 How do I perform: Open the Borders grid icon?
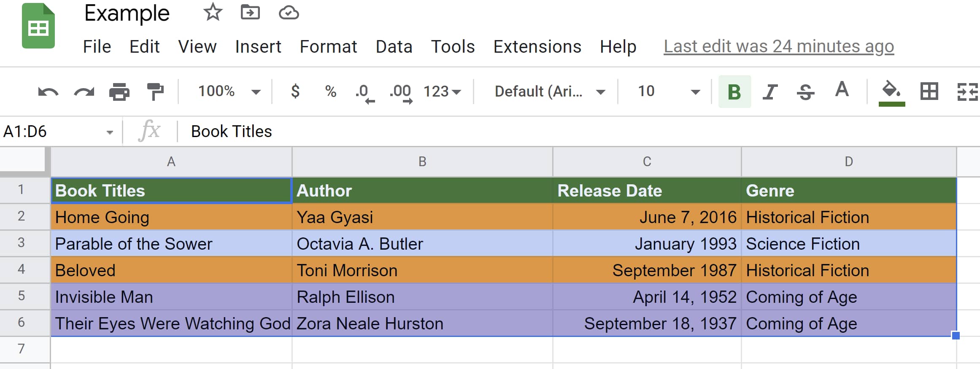pos(929,92)
